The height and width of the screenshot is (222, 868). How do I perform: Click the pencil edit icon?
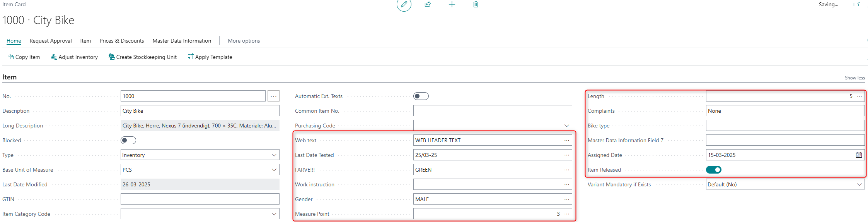click(404, 5)
